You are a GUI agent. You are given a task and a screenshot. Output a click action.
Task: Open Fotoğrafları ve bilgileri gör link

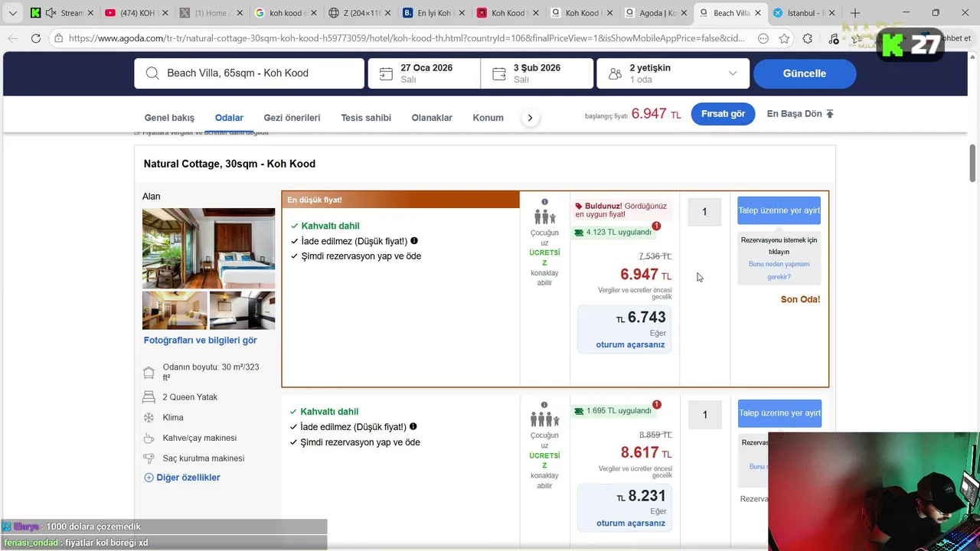click(201, 341)
